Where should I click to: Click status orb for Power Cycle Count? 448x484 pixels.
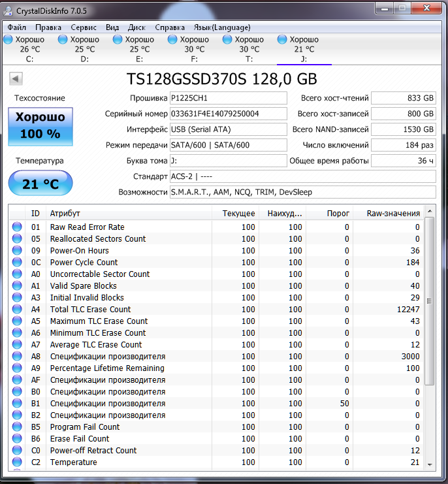(x=17, y=262)
